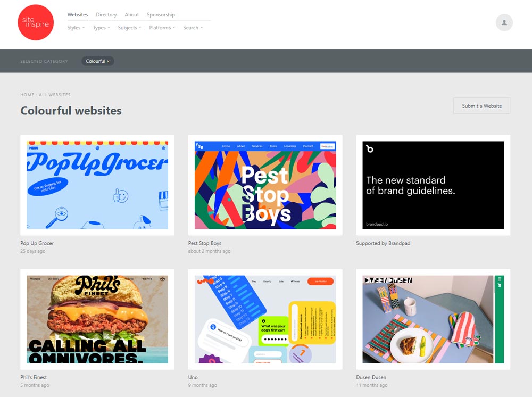Click the '25 days ago' text
The image size is (532, 397).
click(32, 251)
